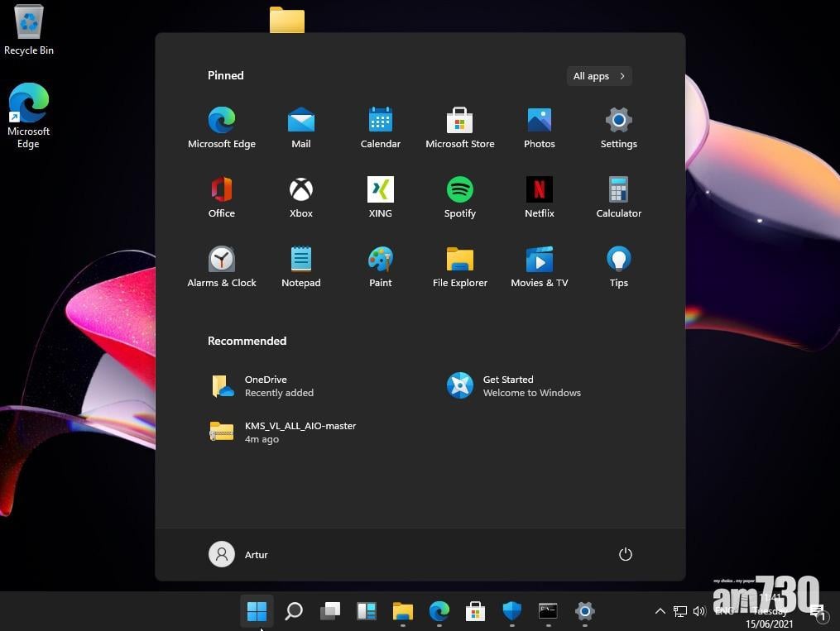Viewport: 840px width, 631px height.
Task: Expand the All apps list
Action: pos(599,76)
